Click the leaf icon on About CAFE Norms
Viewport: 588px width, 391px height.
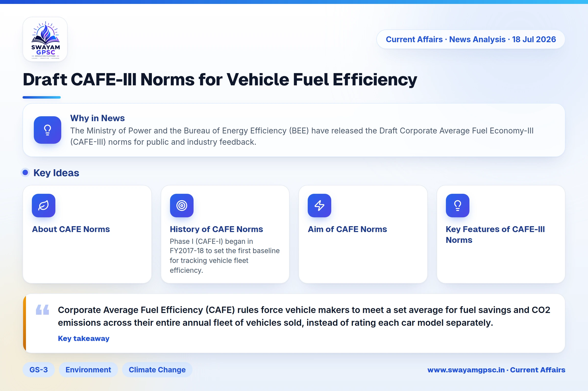pos(44,206)
